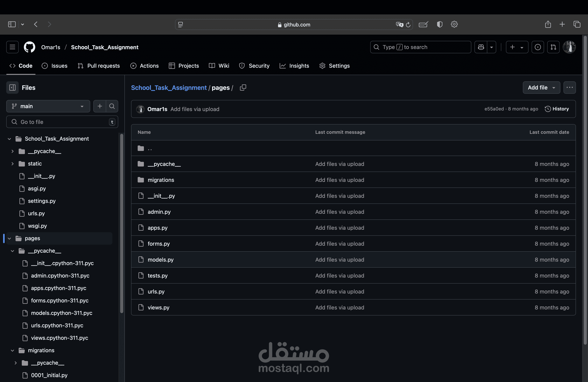The width and height of the screenshot is (588, 382).
Task: Open the Omar1s owner link in header
Action: click(x=51, y=47)
